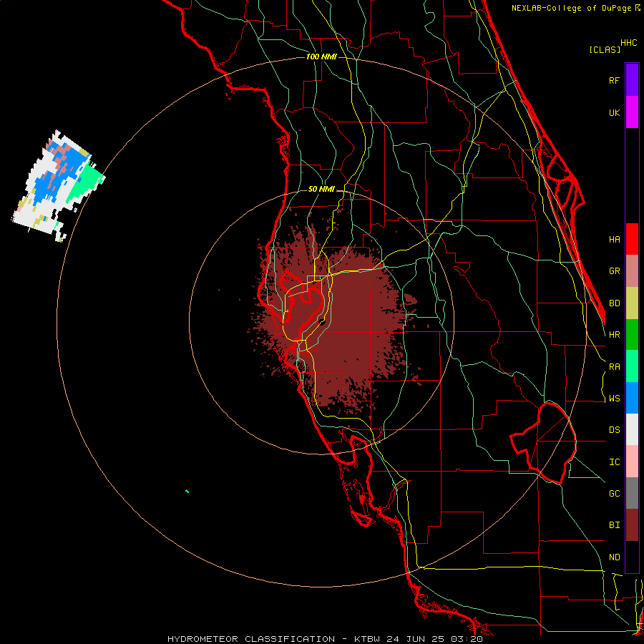Screen dimensions: 644x644
Task: Click the Hydrometeor Classification KTBW caption
Action: tap(325, 639)
